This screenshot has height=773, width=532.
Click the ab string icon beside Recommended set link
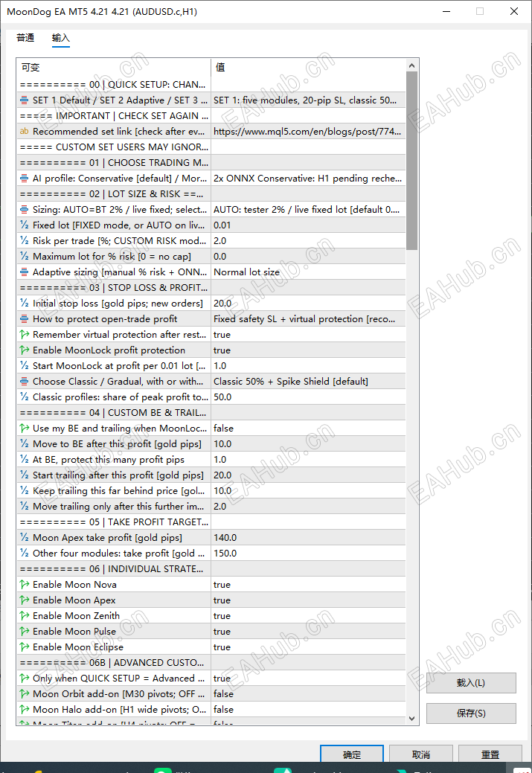[x=24, y=131]
